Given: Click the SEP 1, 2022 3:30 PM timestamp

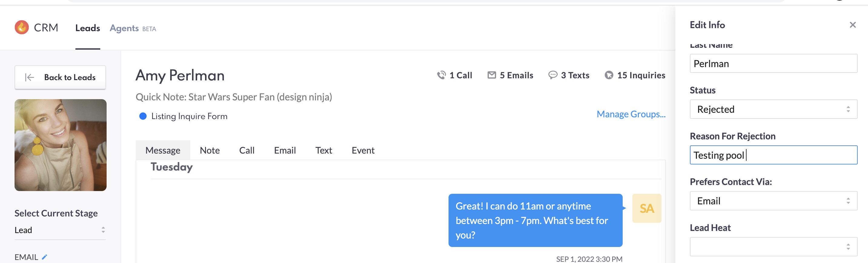Looking at the screenshot, I should 589,259.
